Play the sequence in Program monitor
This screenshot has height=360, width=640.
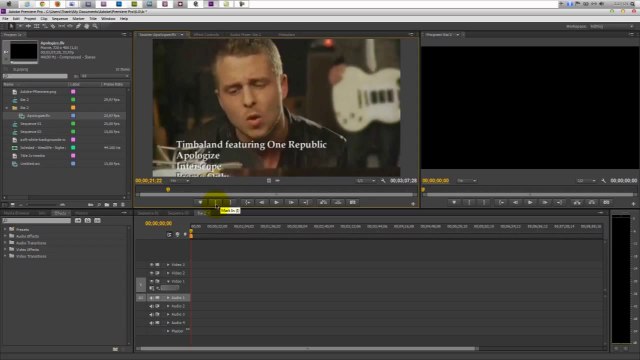(530, 202)
